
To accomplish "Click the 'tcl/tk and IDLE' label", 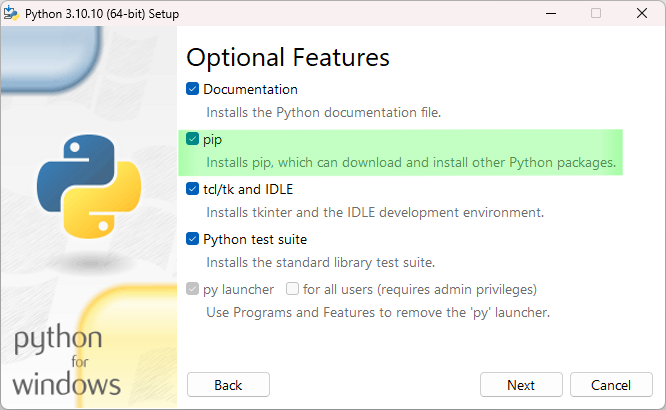I will click(x=248, y=189).
